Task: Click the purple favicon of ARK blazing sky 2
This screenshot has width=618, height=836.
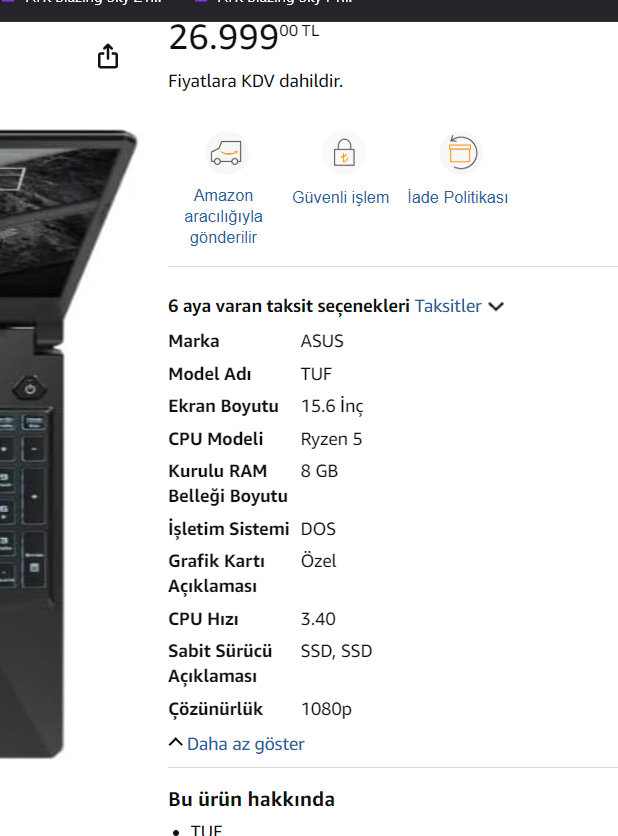Action: coord(7,2)
